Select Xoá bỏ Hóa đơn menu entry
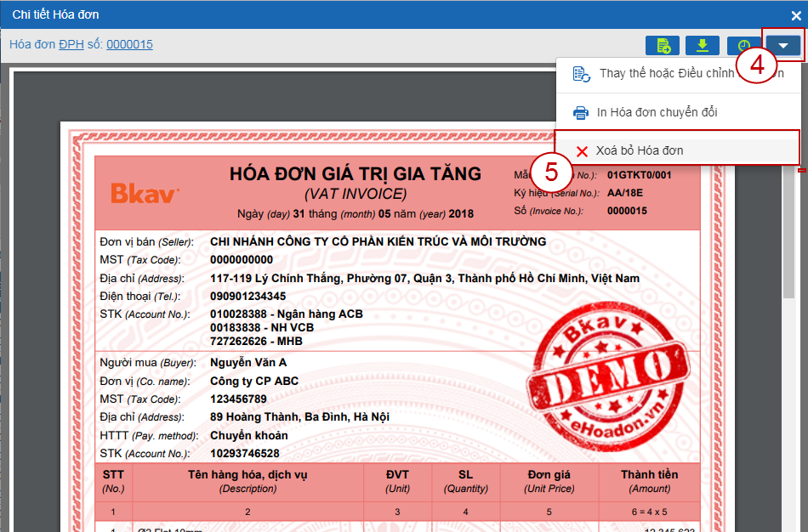The height and width of the screenshot is (532, 808). [x=640, y=151]
